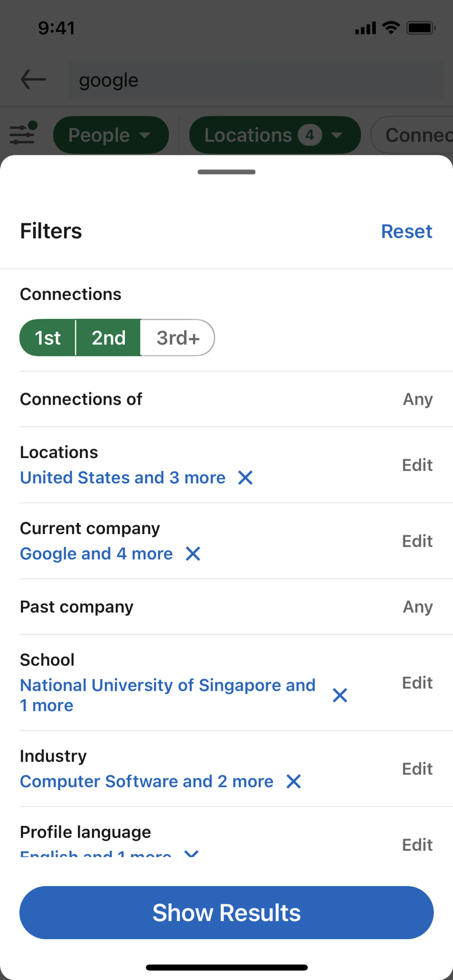
Task: Toggle the 2nd connections filter
Action: (109, 338)
